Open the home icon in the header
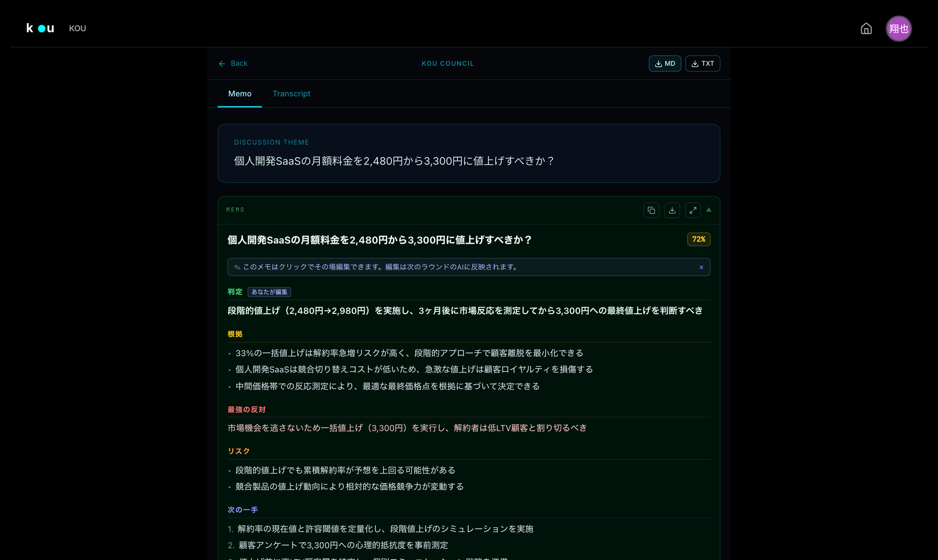This screenshot has width=938, height=560. click(866, 28)
